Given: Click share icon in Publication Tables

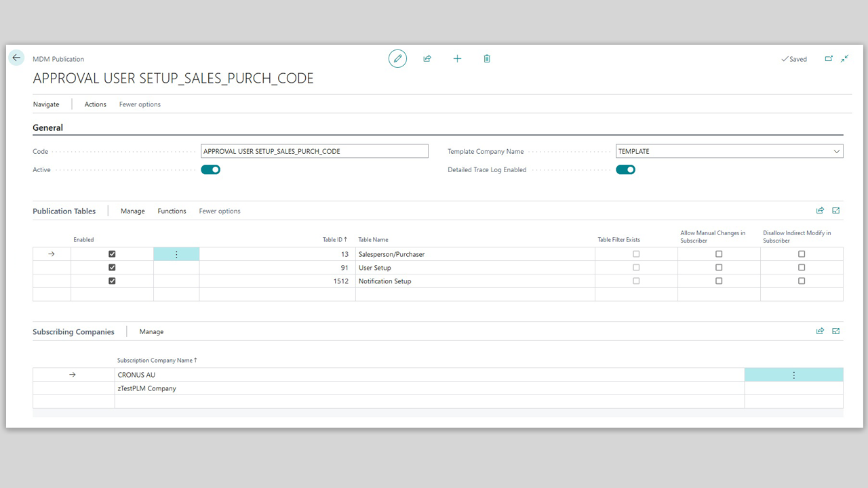Looking at the screenshot, I should (820, 211).
